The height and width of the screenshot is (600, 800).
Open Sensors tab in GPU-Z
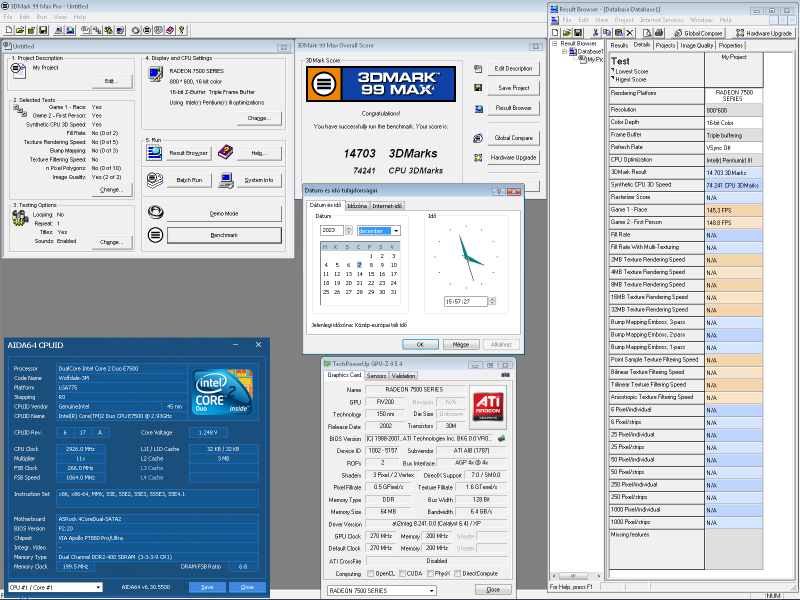click(376, 376)
